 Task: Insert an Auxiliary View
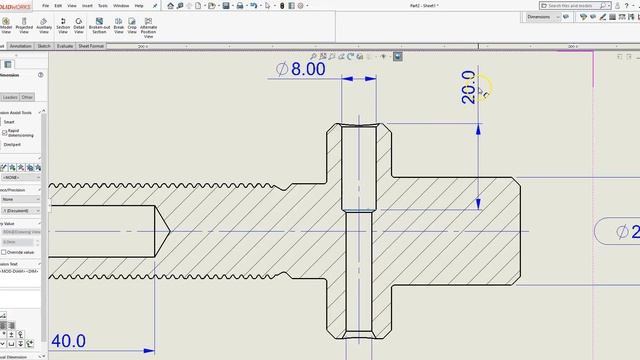click(44, 25)
